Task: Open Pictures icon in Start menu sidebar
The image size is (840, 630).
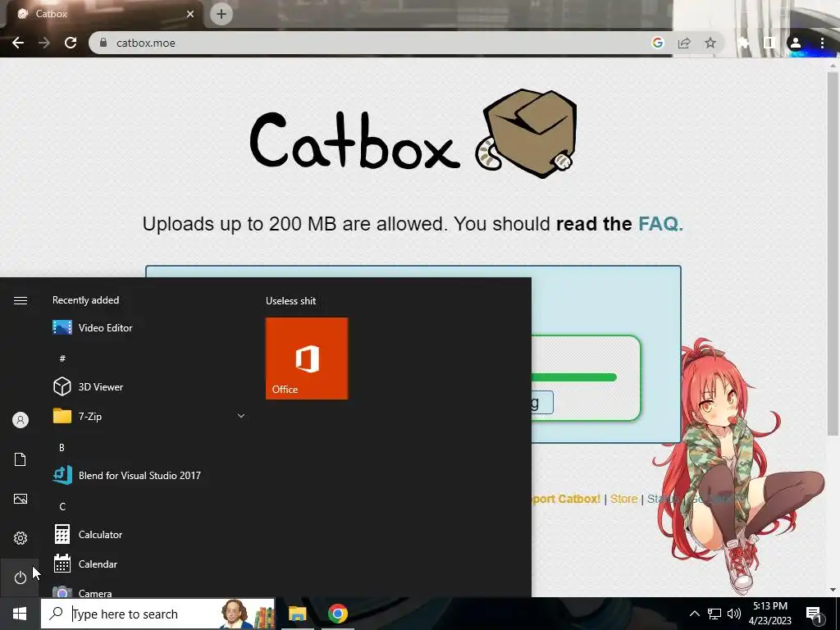Action: coord(20,499)
